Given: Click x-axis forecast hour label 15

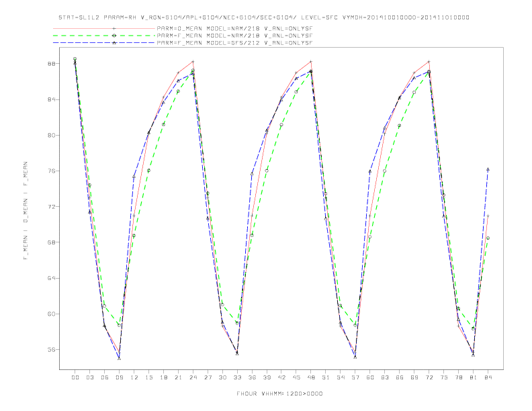Looking at the screenshot, I should 148,377.
